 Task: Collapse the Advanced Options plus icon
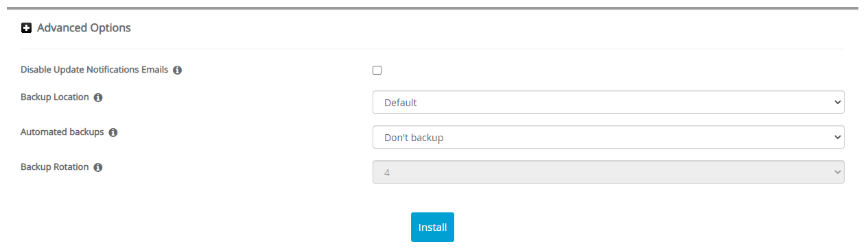pos(27,28)
